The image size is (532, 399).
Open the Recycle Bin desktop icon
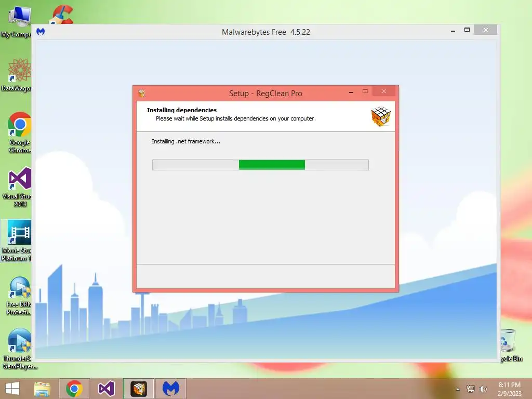511,345
